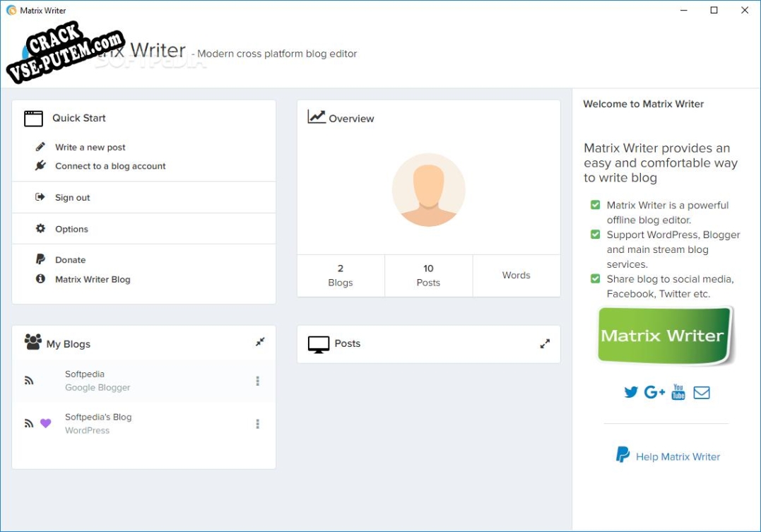Click the purple heart icon on Softpedia's Blog

click(46, 423)
